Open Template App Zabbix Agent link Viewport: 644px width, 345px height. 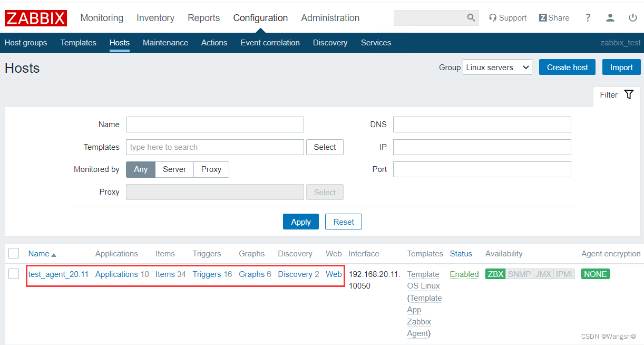coord(425,315)
